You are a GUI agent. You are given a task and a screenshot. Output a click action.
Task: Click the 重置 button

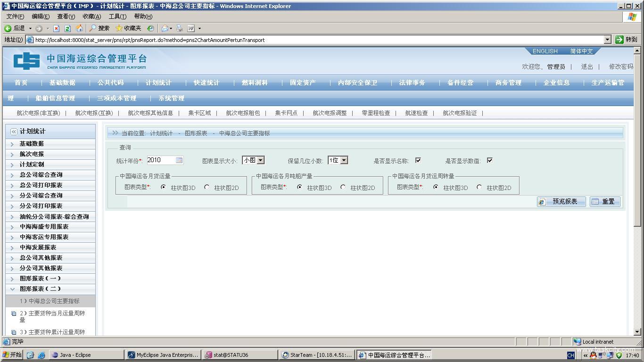point(604,202)
